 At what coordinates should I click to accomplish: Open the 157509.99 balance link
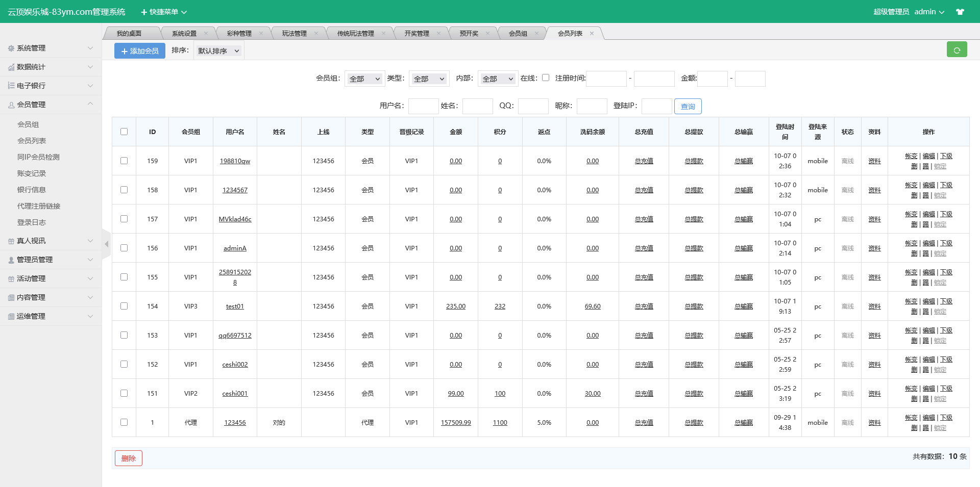click(456, 422)
